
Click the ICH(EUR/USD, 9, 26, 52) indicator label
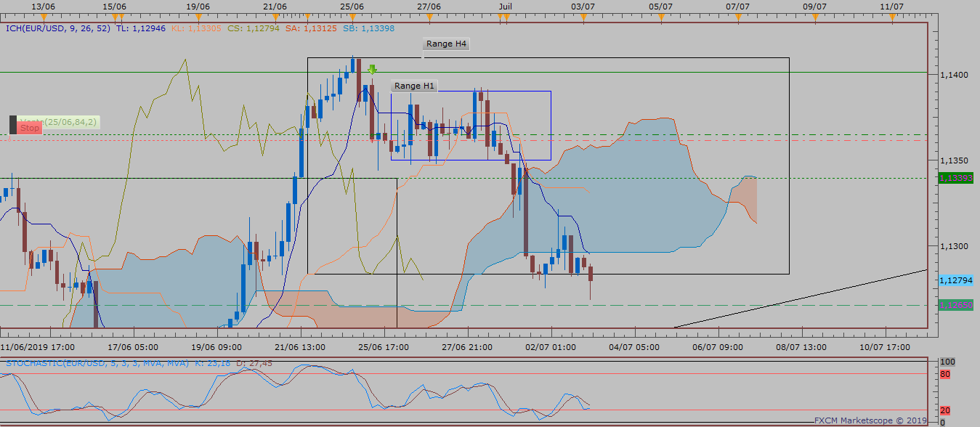coord(58,29)
